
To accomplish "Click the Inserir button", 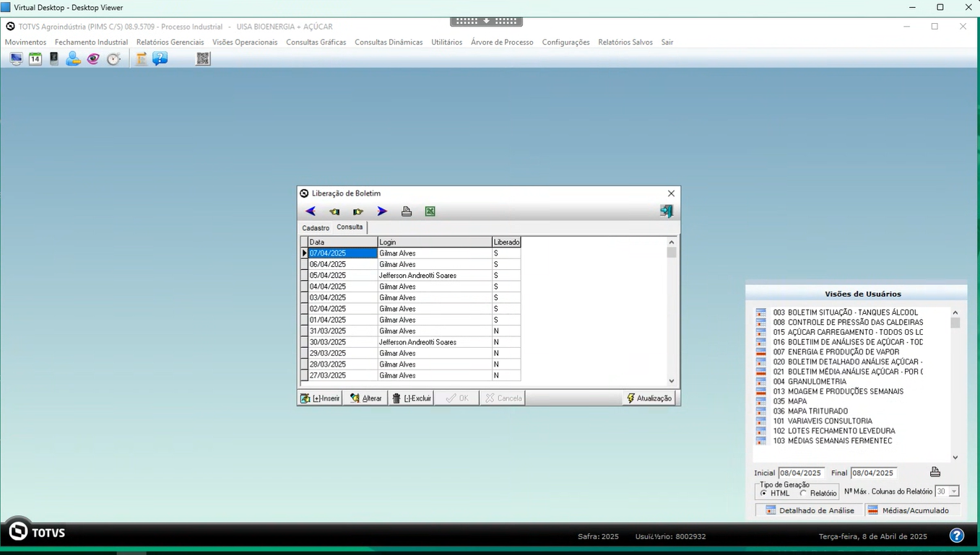I will tap(320, 398).
